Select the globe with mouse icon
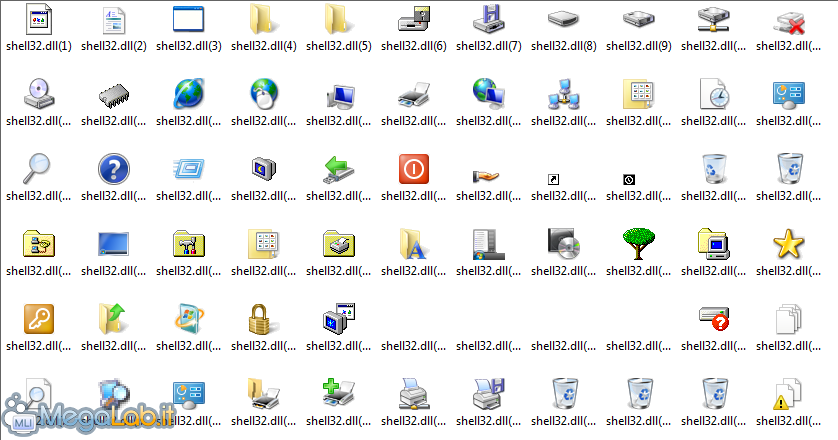 tap(264, 94)
